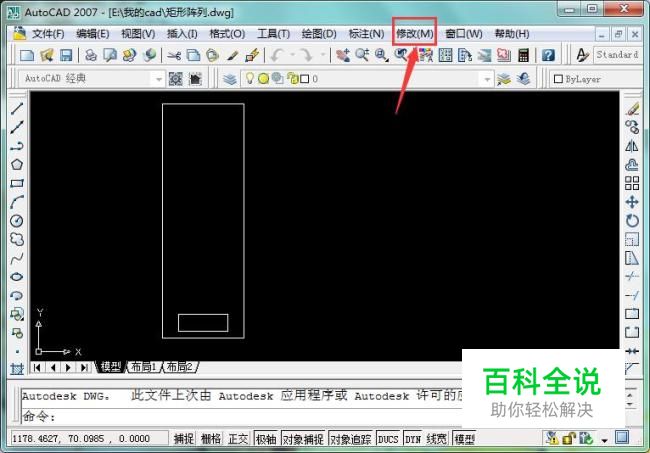650x453 pixels.
Task: Select the Circle draw tool
Action: [17, 220]
